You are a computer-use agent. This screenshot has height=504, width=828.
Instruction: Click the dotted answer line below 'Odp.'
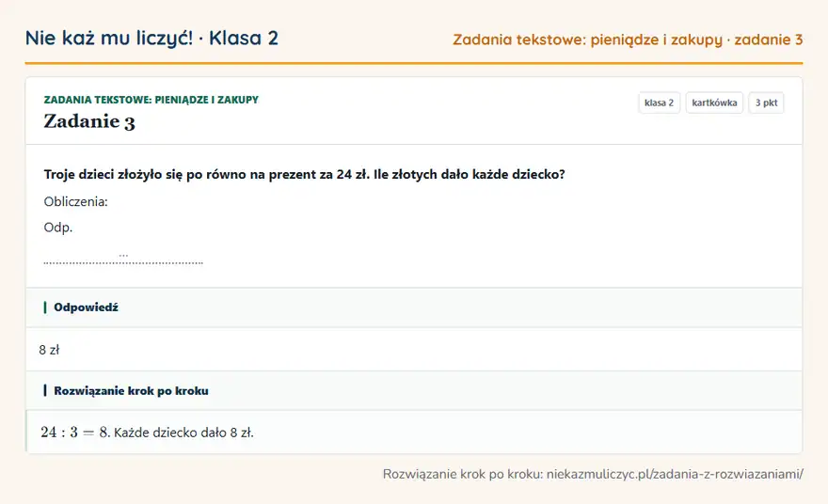[123, 260]
